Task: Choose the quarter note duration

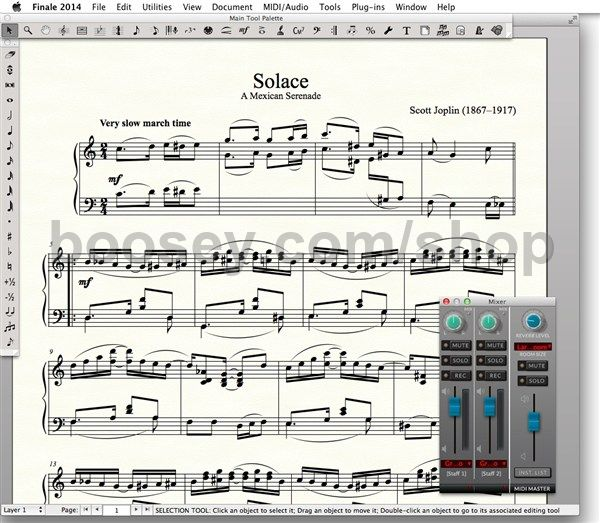Action: pos(10,130)
